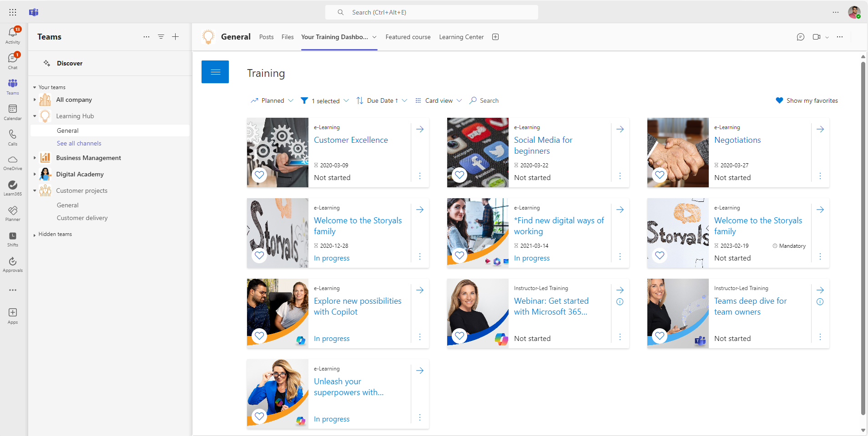Unfavorite the Negotiations course heart icon
Viewport: 868px width, 436px height.
click(660, 175)
